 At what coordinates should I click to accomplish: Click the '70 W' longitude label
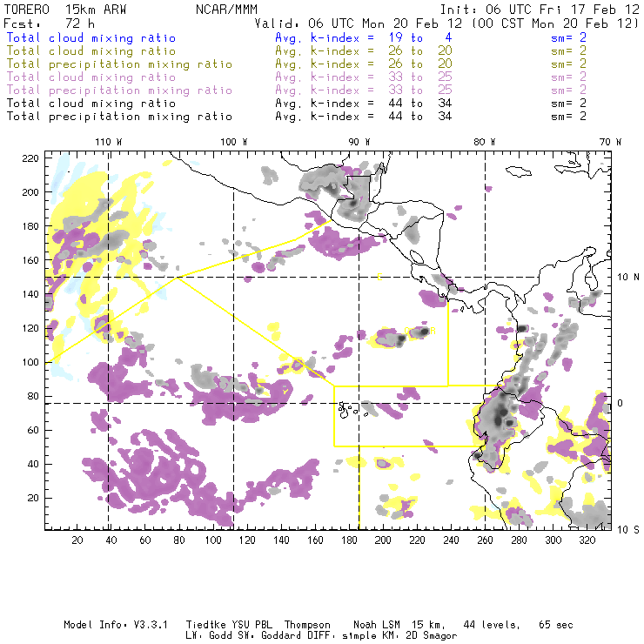pos(610,142)
